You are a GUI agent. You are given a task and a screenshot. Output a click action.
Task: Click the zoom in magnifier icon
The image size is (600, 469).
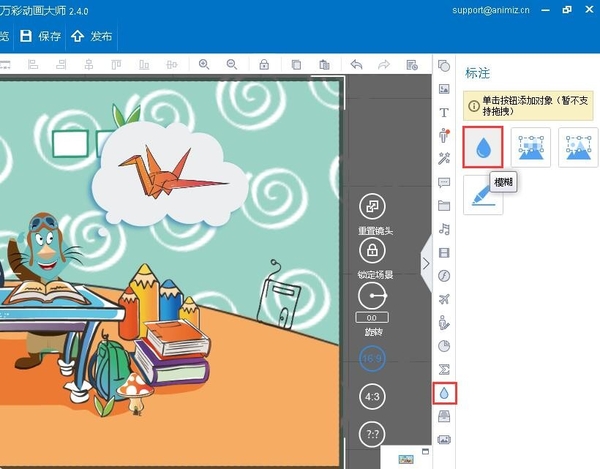[x=204, y=65]
